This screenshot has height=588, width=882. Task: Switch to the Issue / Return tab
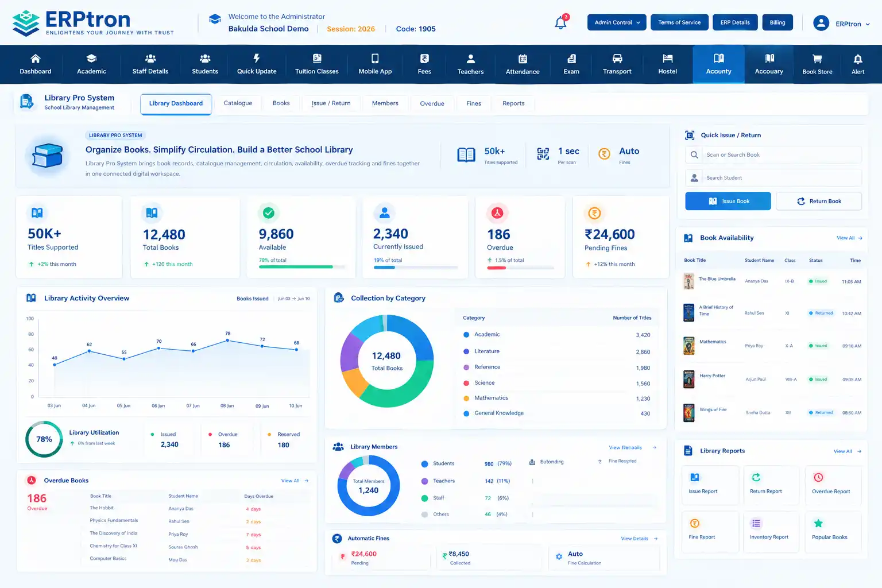(331, 103)
